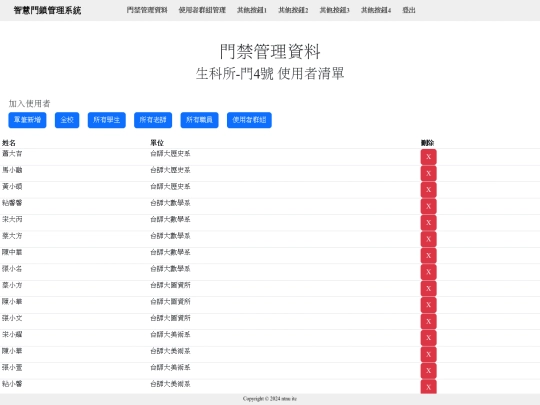Delete 陳小華 of 台師大美術系

[x=428, y=354]
